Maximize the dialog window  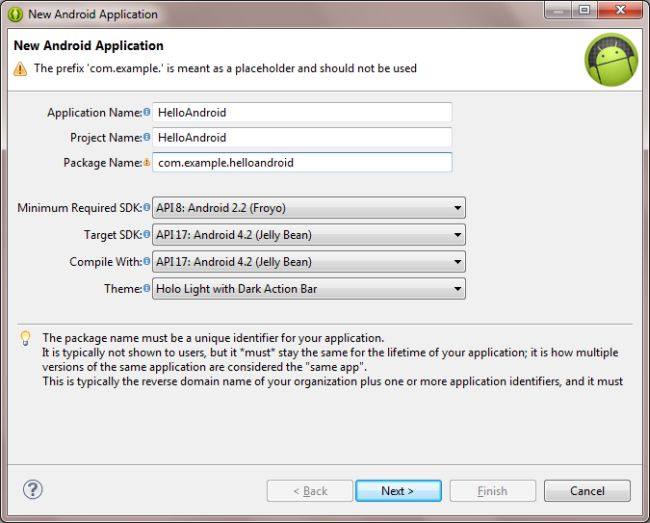585,10
